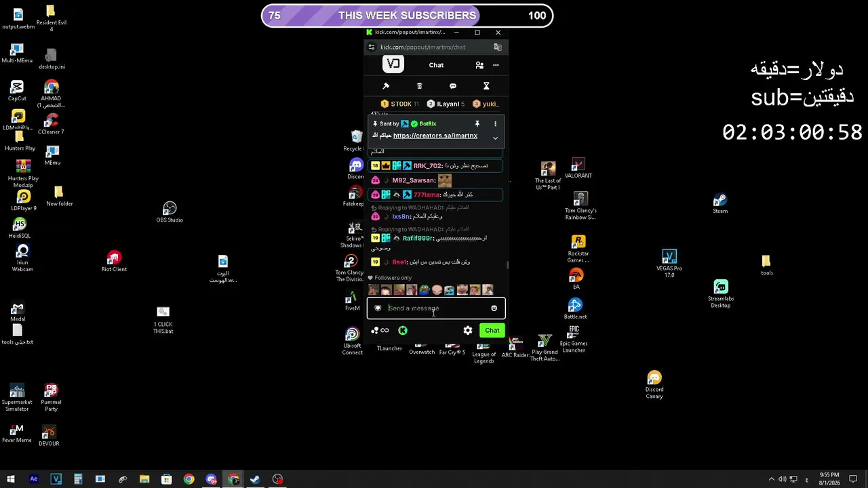The width and height of the screenshot is (868, 488).
Task: Click username RRK_702 in chat
Action: (427, 166)
